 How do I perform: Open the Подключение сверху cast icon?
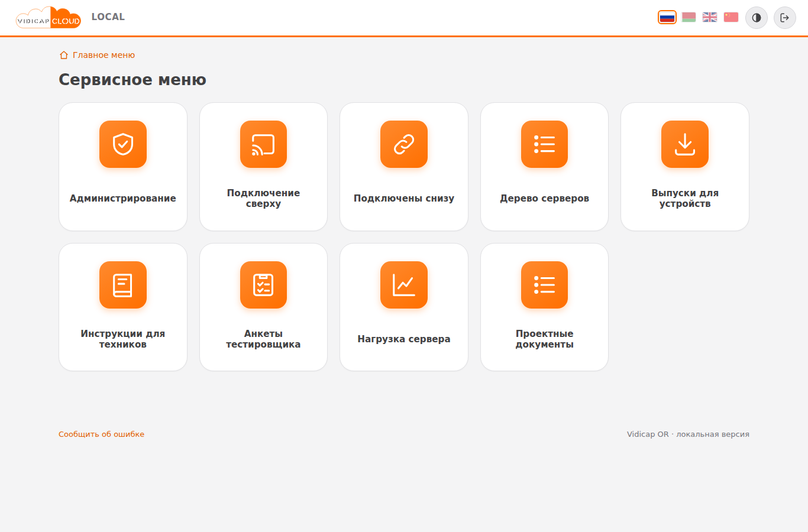coord(263,144)
